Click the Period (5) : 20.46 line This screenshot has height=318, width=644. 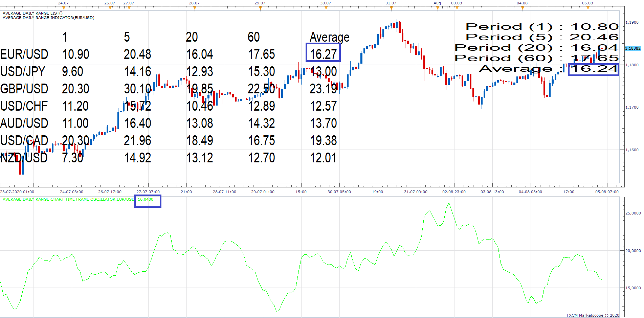542,37
